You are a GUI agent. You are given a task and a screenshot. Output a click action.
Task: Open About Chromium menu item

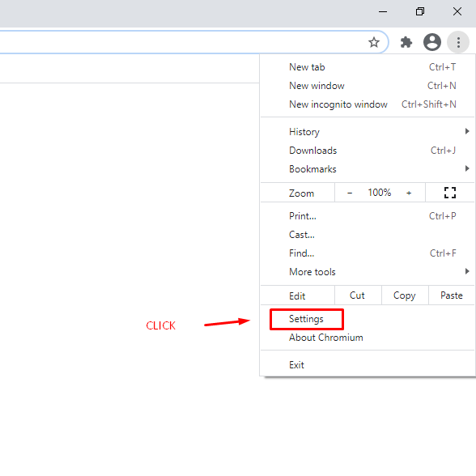(368, 338)
